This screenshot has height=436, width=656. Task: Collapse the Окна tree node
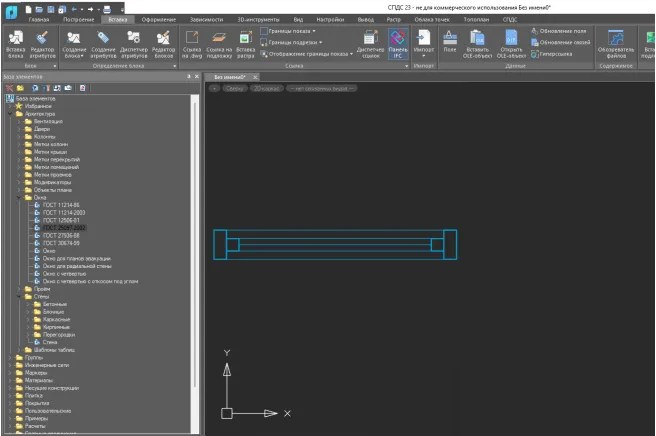coord(17,198)
